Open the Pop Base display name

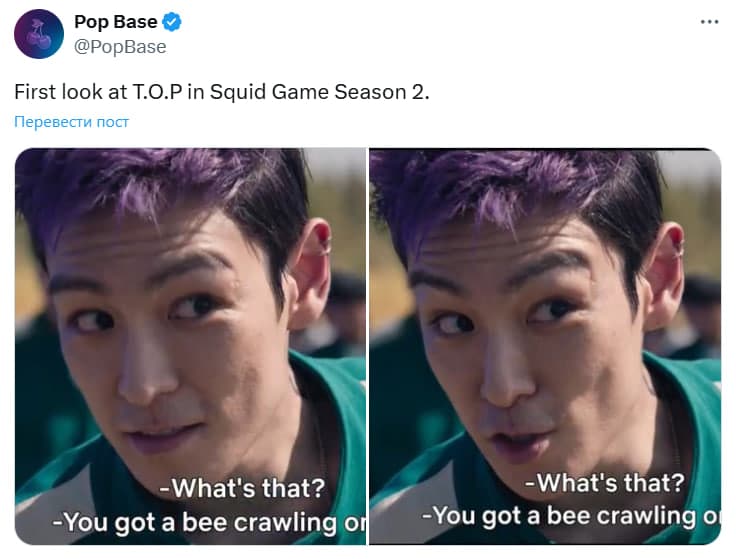[115, 22]
